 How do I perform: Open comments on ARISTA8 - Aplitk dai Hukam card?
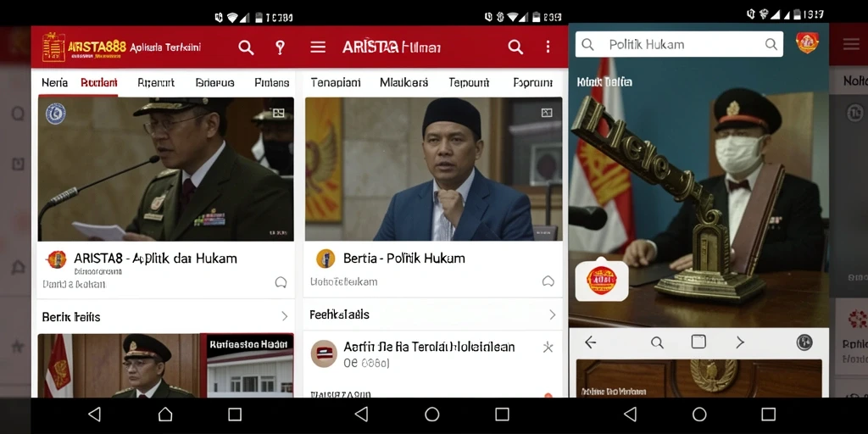pyautogui.click(x=281, y=283)
